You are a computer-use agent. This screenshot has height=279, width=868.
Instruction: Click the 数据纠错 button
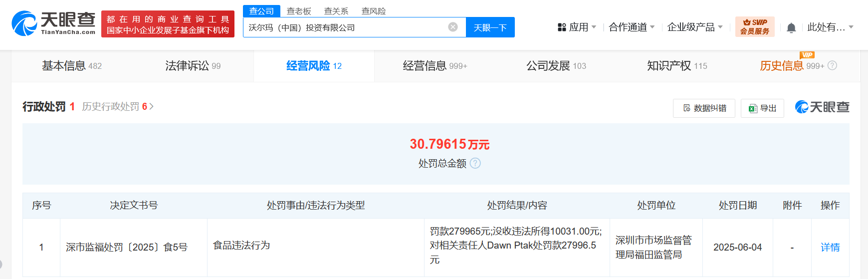click(704, 108)
